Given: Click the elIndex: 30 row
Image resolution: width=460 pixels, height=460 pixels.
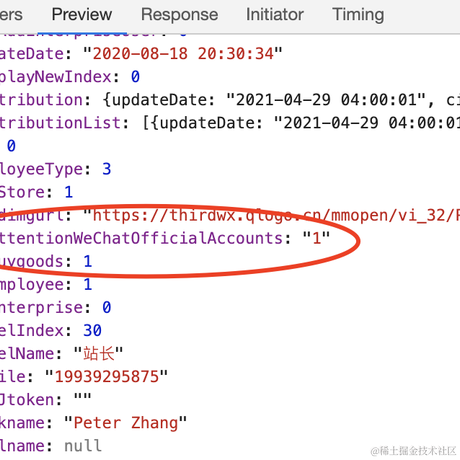Looking at the screenshot, I should (51, 330).
